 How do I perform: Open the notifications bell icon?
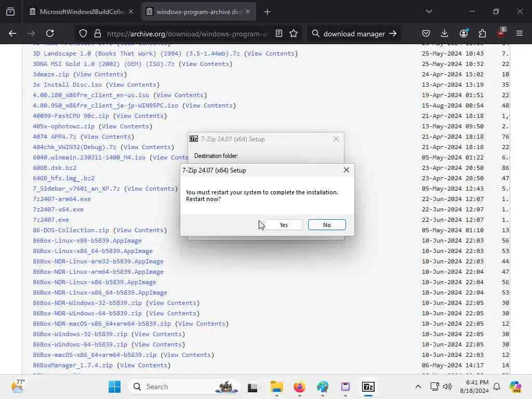pos(497,387)
